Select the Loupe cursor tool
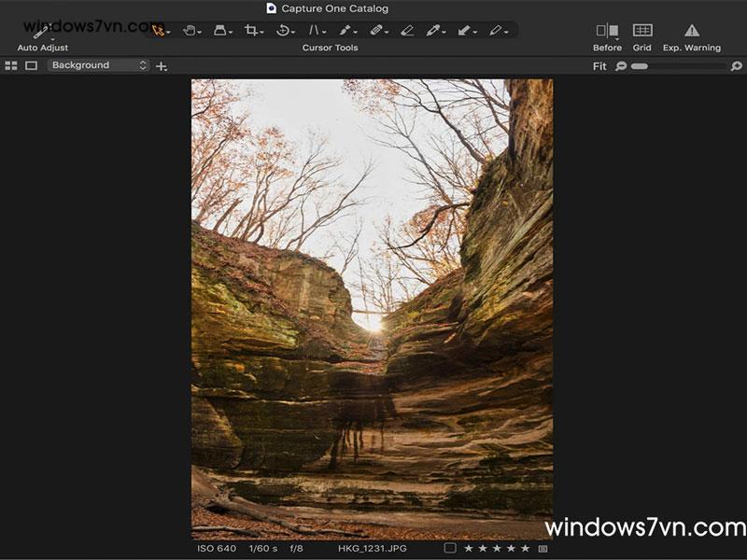The image size is (747, 560). point(219,31)
